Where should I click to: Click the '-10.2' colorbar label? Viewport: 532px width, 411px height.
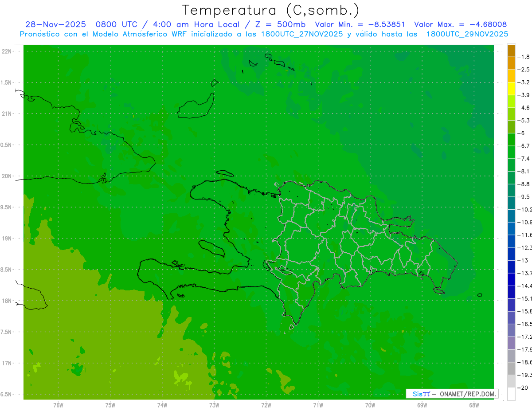(x=525, y=210)
